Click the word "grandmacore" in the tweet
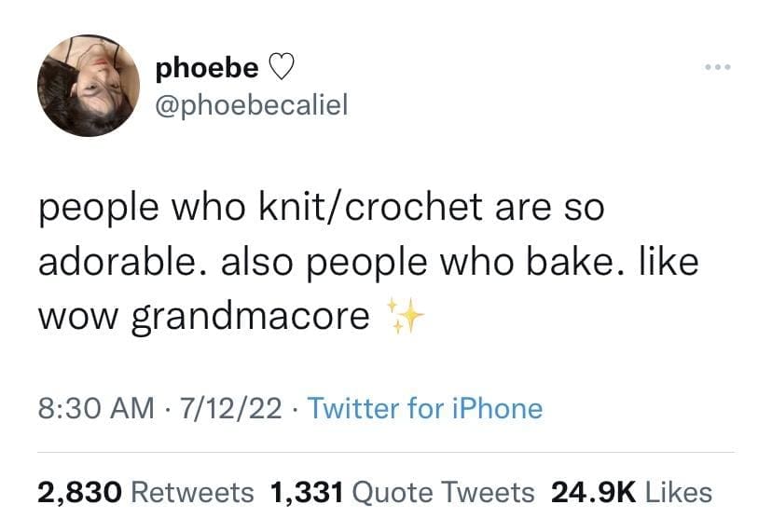This screenshot has height=532, width=772. tap(250, 318)
